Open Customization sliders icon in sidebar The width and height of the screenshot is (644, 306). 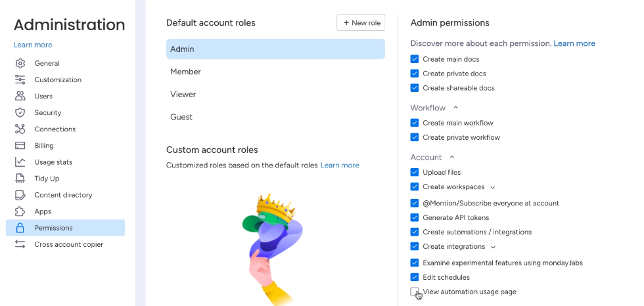(20, 79)
